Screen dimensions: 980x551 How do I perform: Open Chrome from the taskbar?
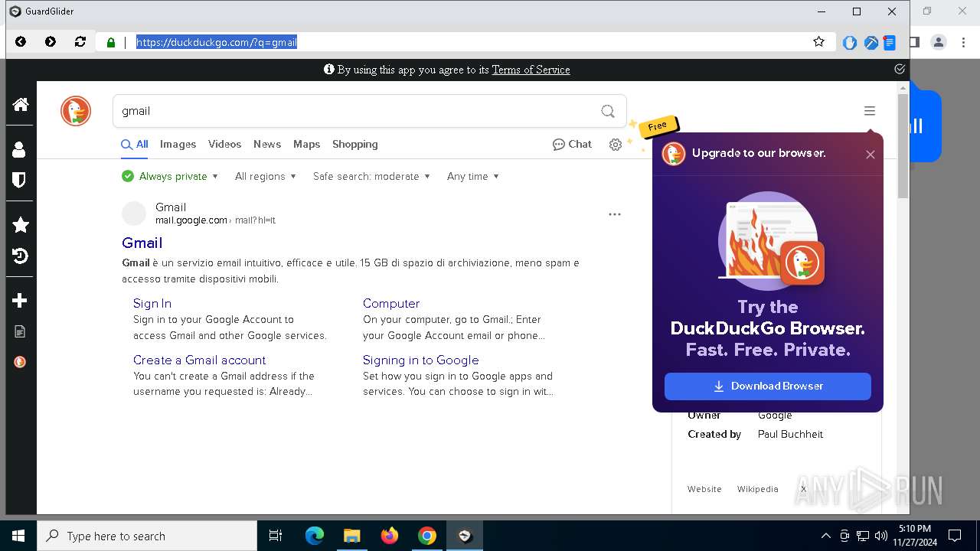427,536
